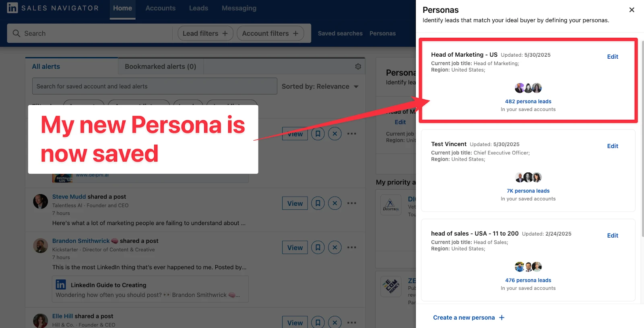View Elle Hill's shared post
This screenshot has width=644, height=328.
pos(295,322)
